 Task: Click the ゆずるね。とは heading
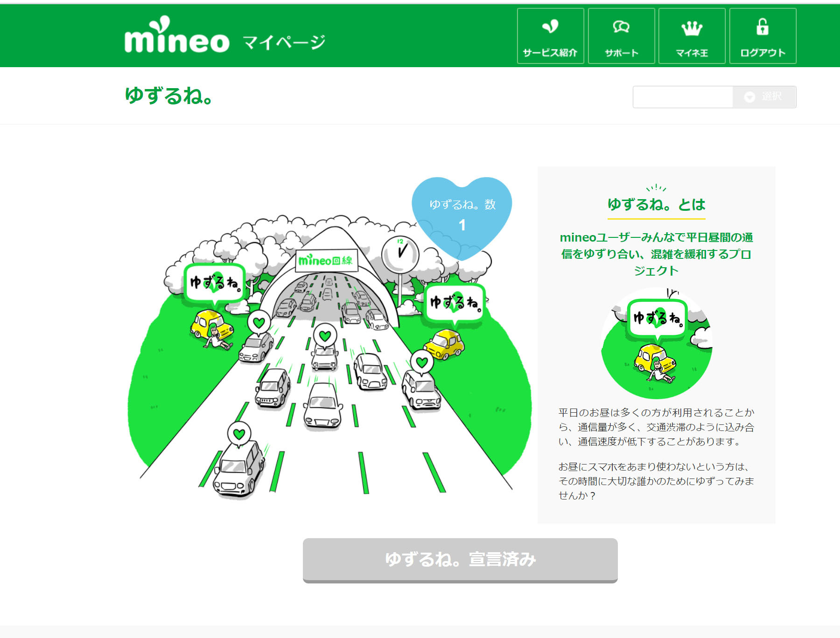[656, 204]
